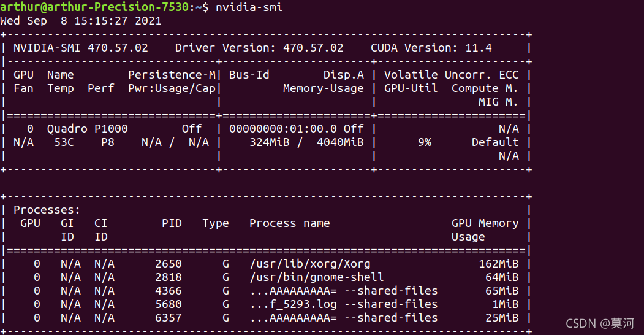The height and width of the screenshot is (335, 644).
Task: Click the 4040MiB total memory value
Action: [340, 142]
